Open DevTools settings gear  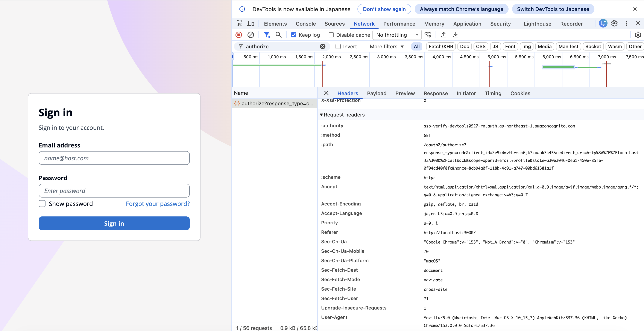(614, 23)
